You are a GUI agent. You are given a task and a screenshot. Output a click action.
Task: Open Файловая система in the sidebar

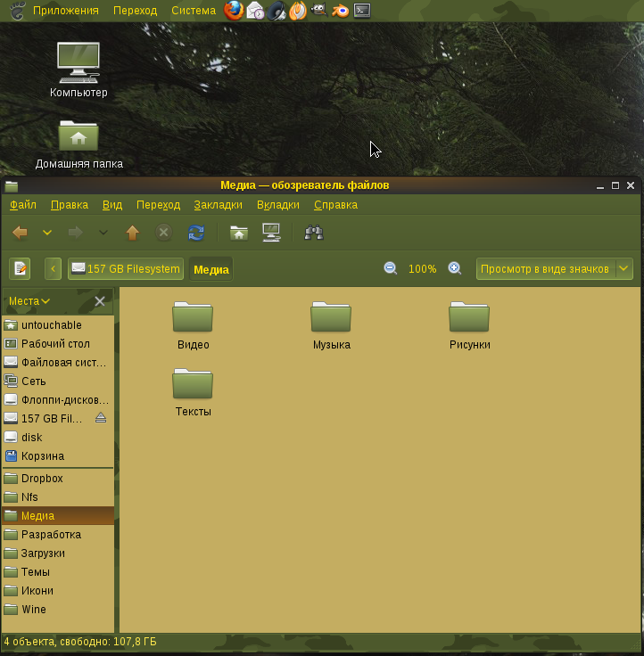(x=58, y=362)
